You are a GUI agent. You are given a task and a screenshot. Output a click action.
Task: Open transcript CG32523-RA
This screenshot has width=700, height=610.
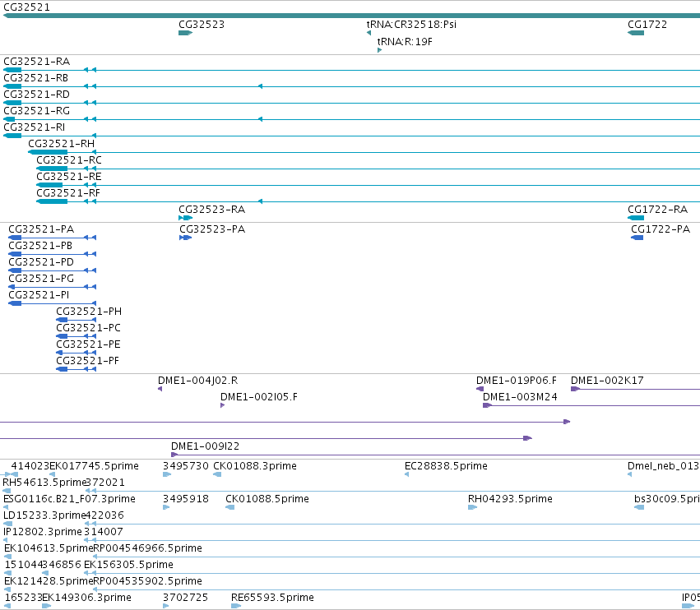pyautogui.click(x=211, y=210)
